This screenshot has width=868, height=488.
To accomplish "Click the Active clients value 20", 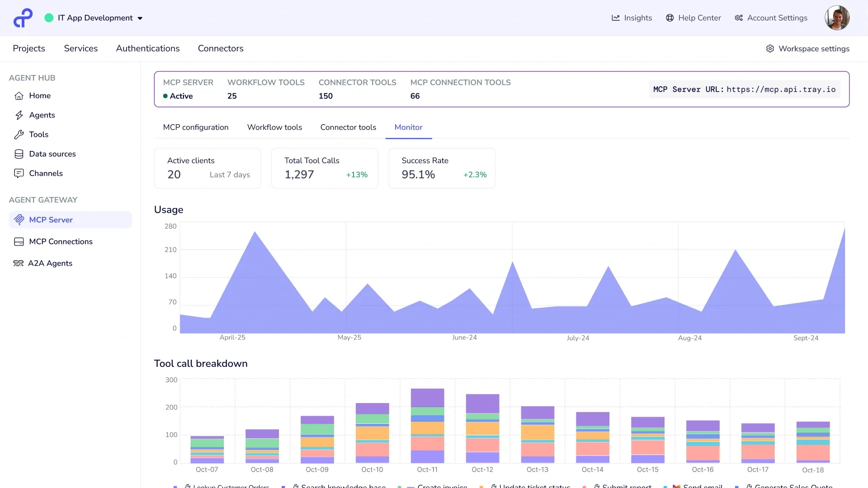I will tap(174, 175).
